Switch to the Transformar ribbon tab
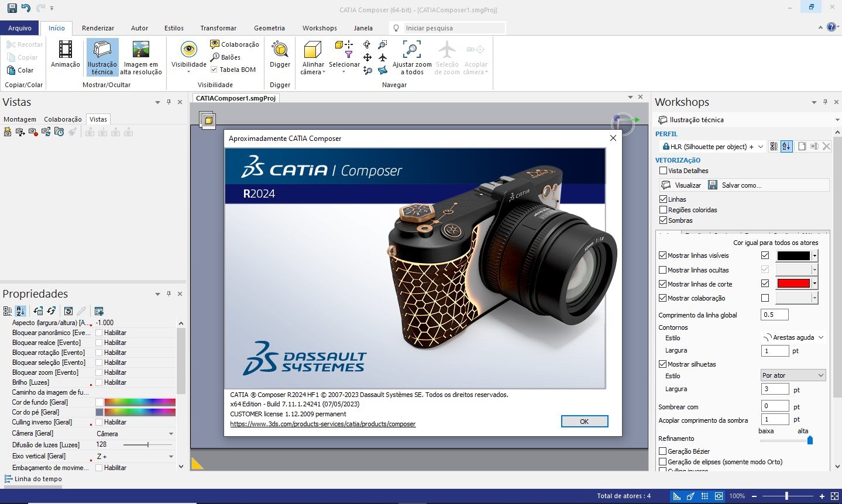Screen dimensions: 842x504 [x=218, y=28]
